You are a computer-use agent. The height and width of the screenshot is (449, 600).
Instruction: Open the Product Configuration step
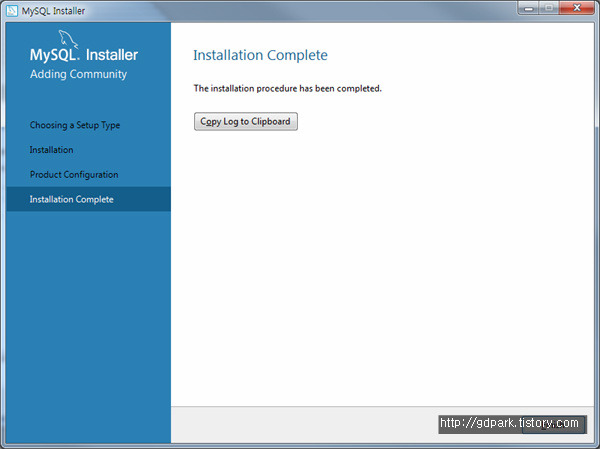click(74, 175)
